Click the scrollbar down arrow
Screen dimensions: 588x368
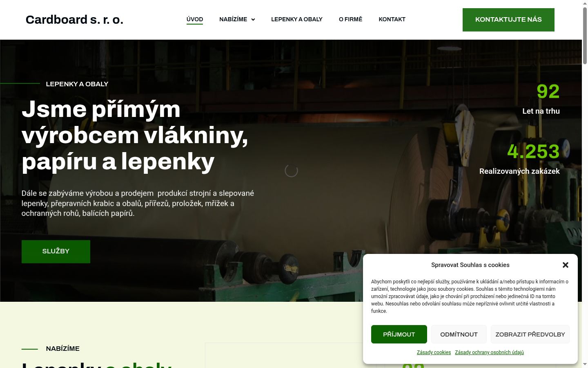coord(585,364)
